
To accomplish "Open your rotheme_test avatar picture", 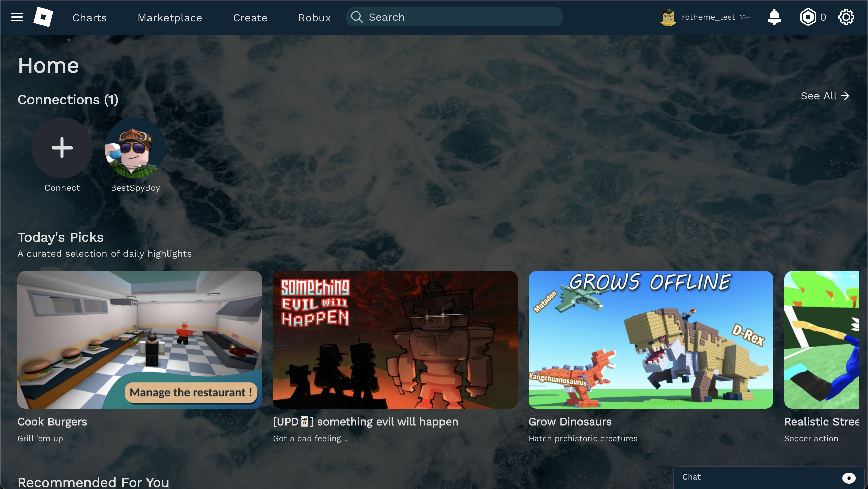I will click(x=668, y=17).
